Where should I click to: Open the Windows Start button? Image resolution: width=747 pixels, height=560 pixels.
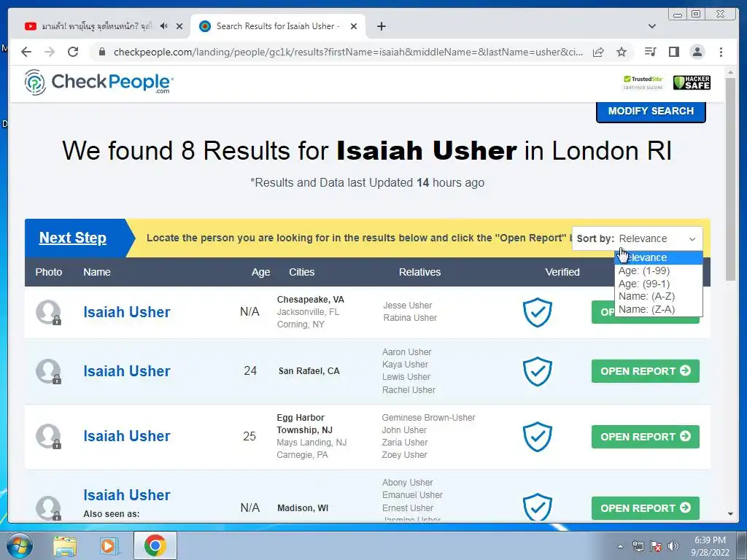pyautogui.click(x=19, y=545)
